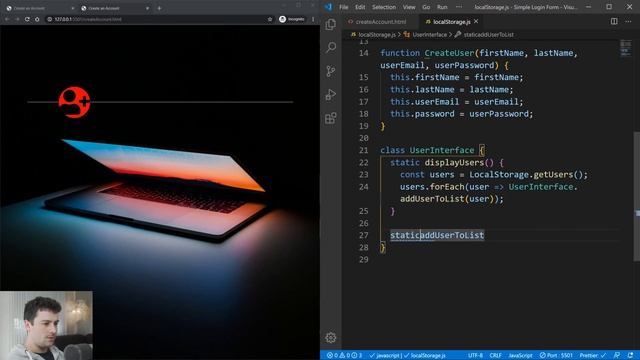The image size is (640, 360).
Task: View site information icon in address bar
Action: click(x=49, y=19)
